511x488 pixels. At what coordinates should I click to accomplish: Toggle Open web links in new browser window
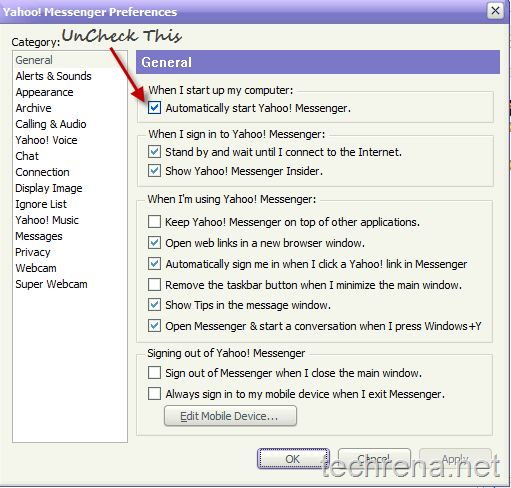(x=154, y=243)
